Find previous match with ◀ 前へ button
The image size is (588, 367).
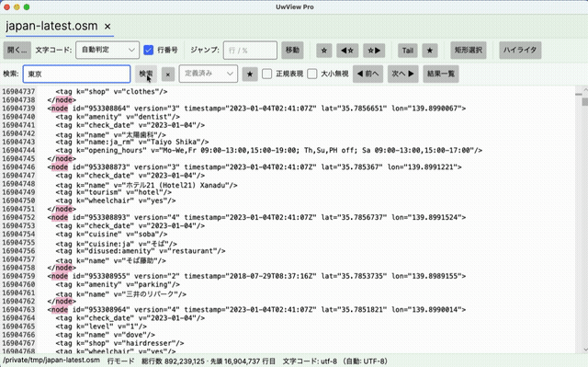point(367,74)
